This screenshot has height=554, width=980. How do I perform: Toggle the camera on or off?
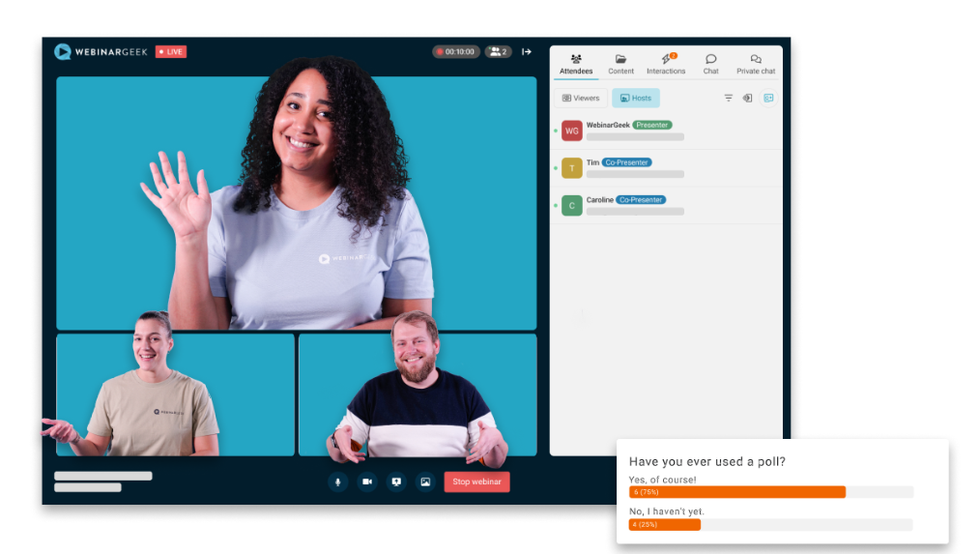tap(367, 481)
